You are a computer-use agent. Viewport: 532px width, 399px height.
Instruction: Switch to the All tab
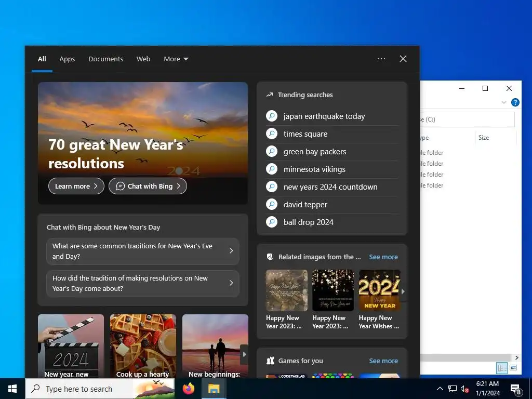(x=42, y=59)
